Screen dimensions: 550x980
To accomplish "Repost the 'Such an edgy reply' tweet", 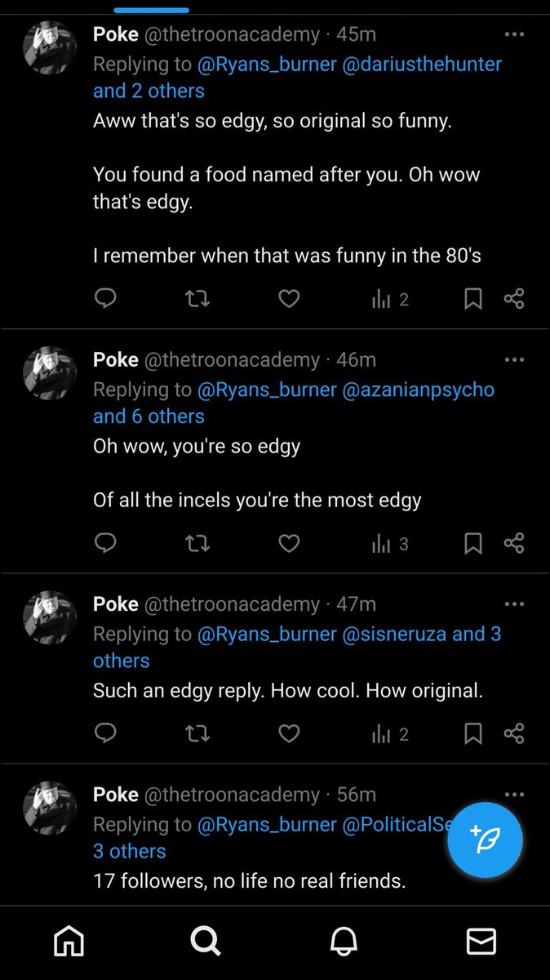I will pyautogui.click(x=197, y=734).
